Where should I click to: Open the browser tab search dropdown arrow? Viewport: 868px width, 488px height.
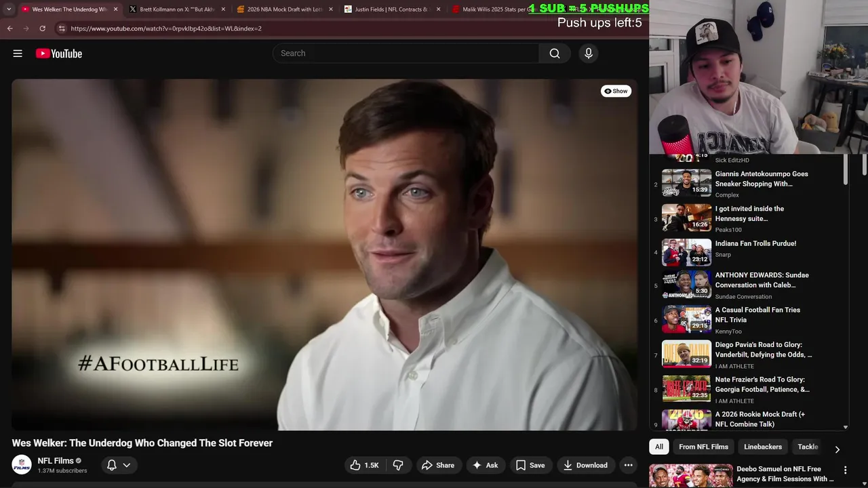pos(8,9)
